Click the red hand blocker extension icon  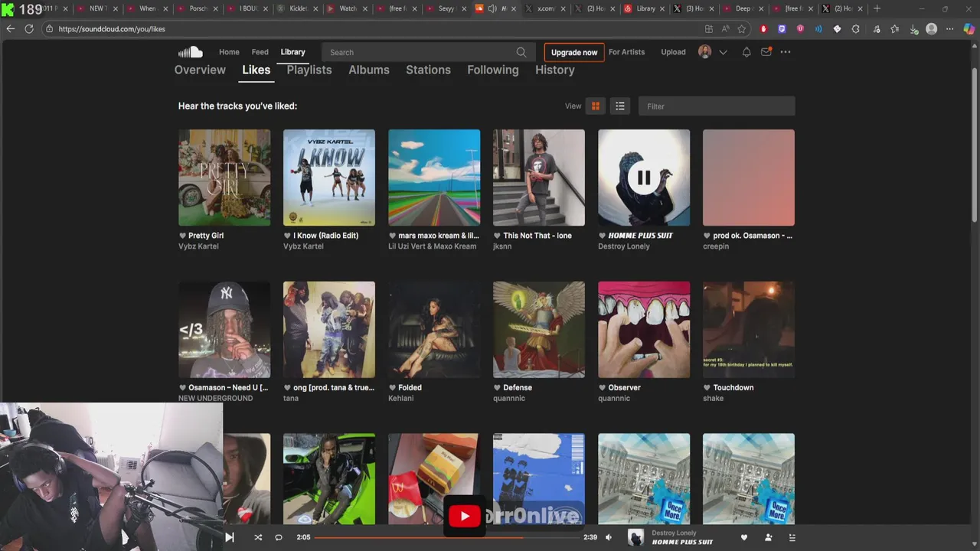tap(763, 29)
